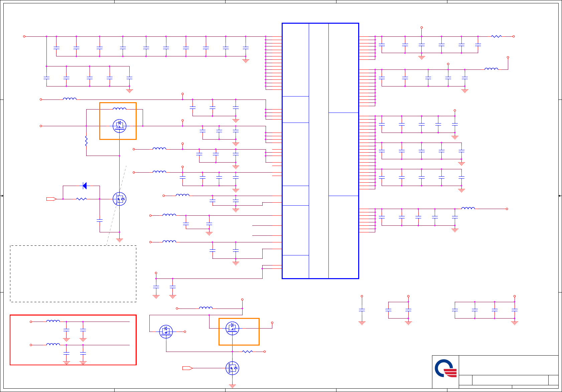Select the inductor on the lower-right capacitor rail
This screenshot has height=392, width=562.
pyautogui.click(x=468, y=208)
